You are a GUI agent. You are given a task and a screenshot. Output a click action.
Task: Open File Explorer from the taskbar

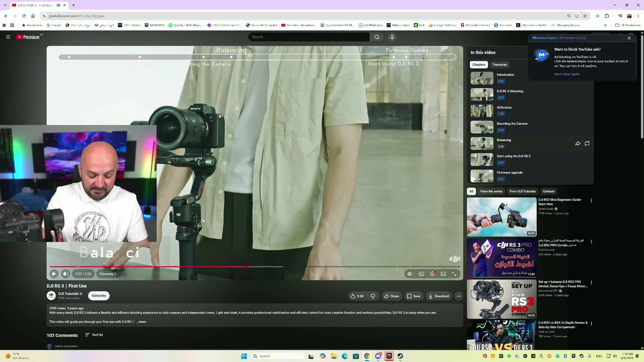(x=334, y=356)
